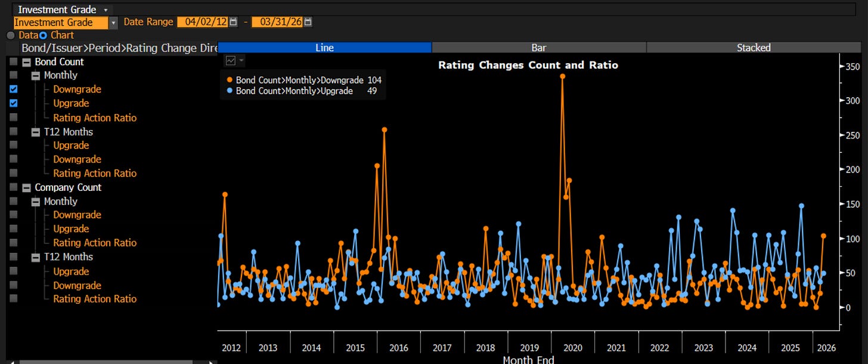Select the Chart radio button
This screenshot has width=868, height=364.
[42, 35]
